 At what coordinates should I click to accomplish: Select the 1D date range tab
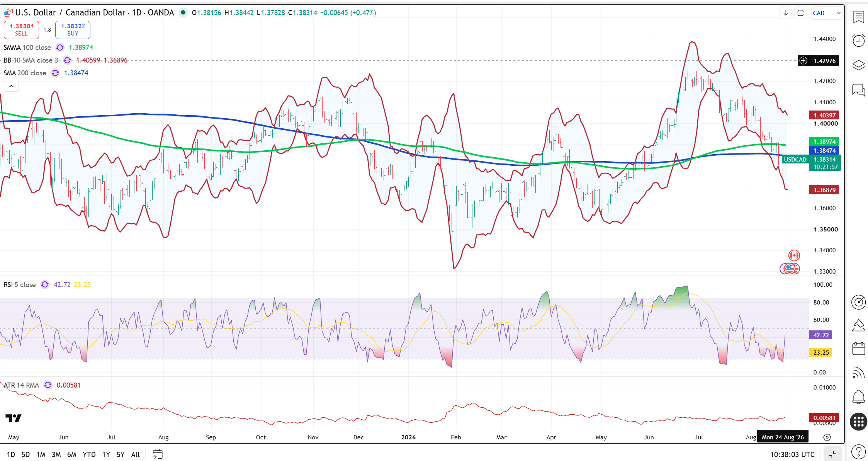tap(11, 454)
